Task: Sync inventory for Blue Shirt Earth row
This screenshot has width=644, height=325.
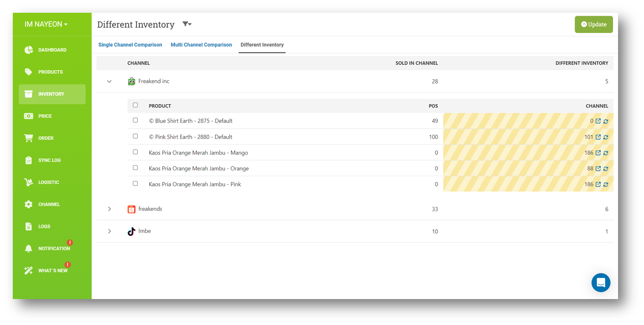Action: point(606,121)
